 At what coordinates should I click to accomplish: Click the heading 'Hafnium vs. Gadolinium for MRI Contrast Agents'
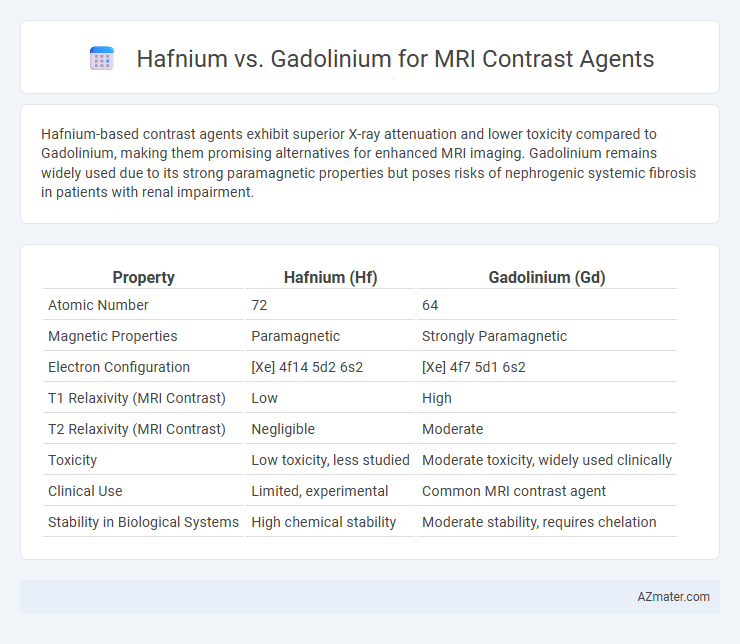[x=395, y=59]
